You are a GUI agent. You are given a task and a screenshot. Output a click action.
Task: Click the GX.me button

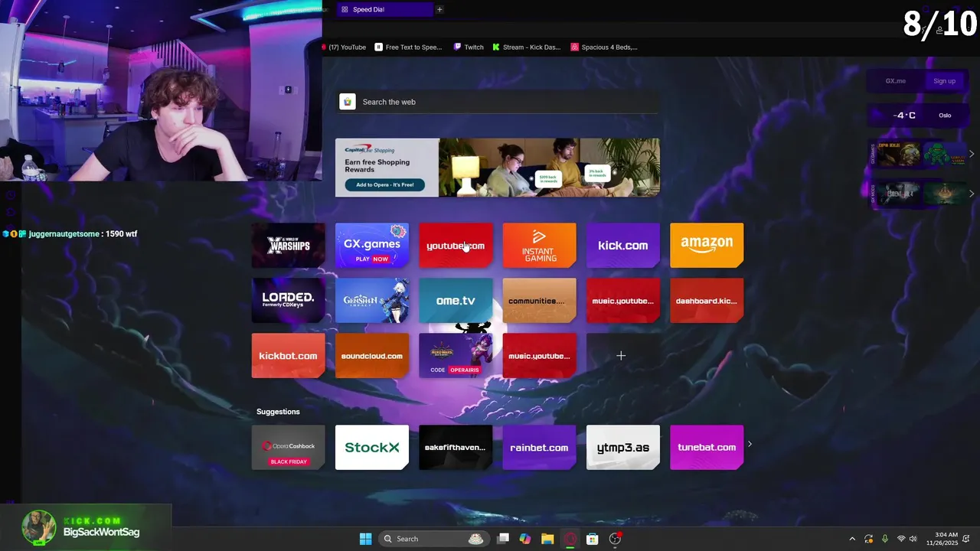click(895, 81)
